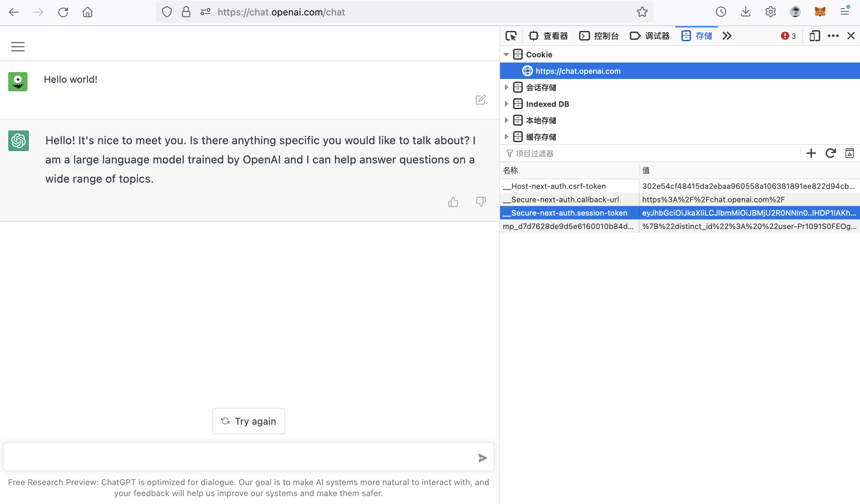Click the edit message pencil icon

[x=480, y=100]
